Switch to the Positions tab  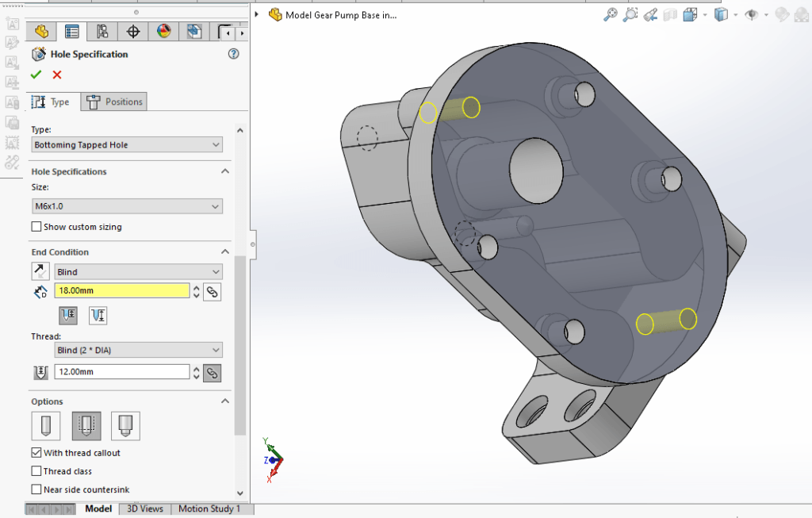point(115,102)
